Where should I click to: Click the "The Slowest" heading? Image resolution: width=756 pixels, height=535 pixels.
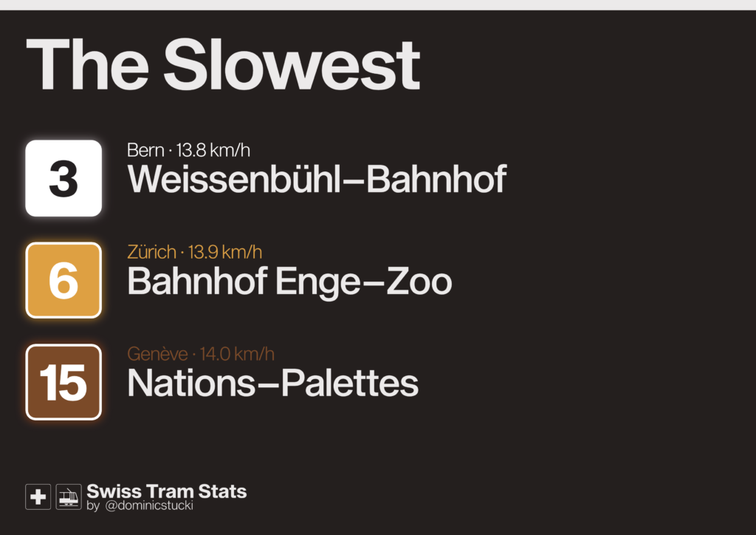[223, 64]
